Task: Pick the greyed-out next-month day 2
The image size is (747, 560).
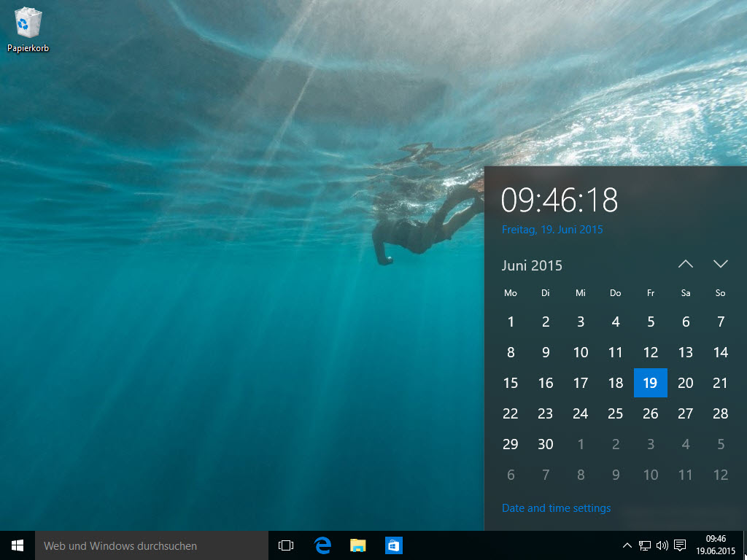Action: [x=616, y=444]
